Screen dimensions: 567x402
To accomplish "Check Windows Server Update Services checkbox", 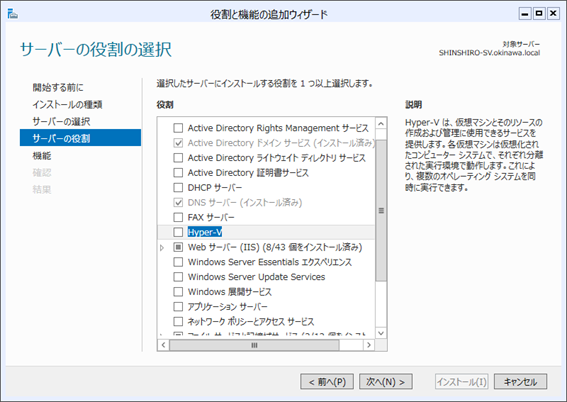I will [178, 277].
